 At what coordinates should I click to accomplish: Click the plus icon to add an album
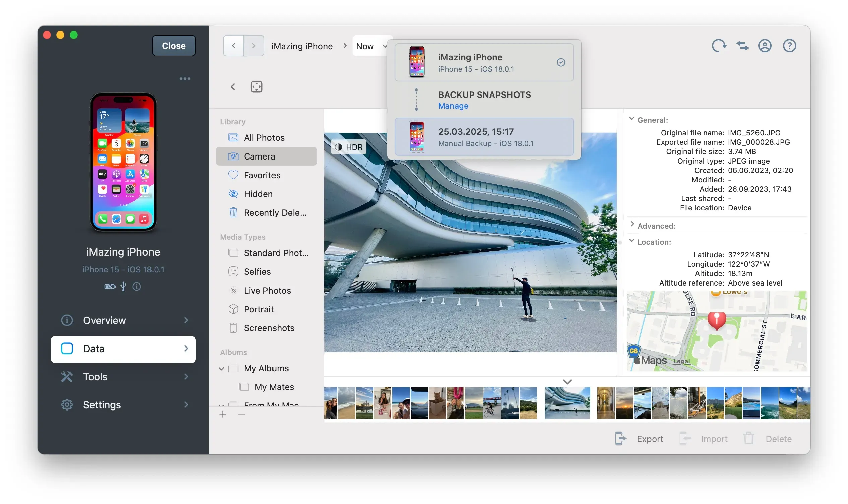point(223,414)
